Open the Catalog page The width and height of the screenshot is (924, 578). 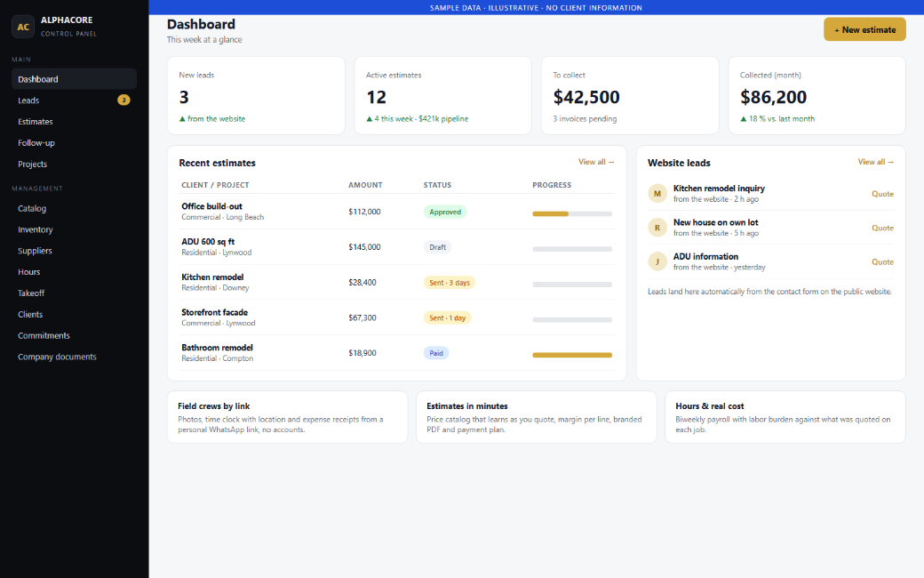click(75, 208)
